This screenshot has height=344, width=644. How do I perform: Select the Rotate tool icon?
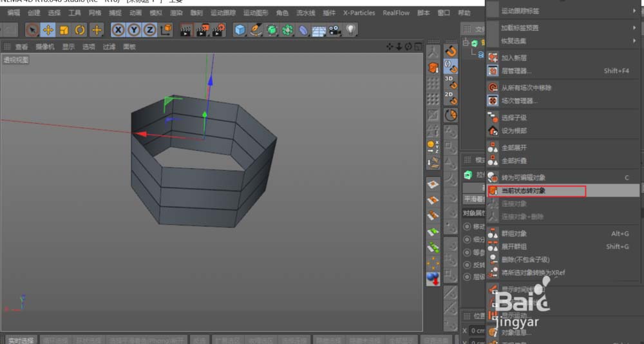tap(80, 30)
